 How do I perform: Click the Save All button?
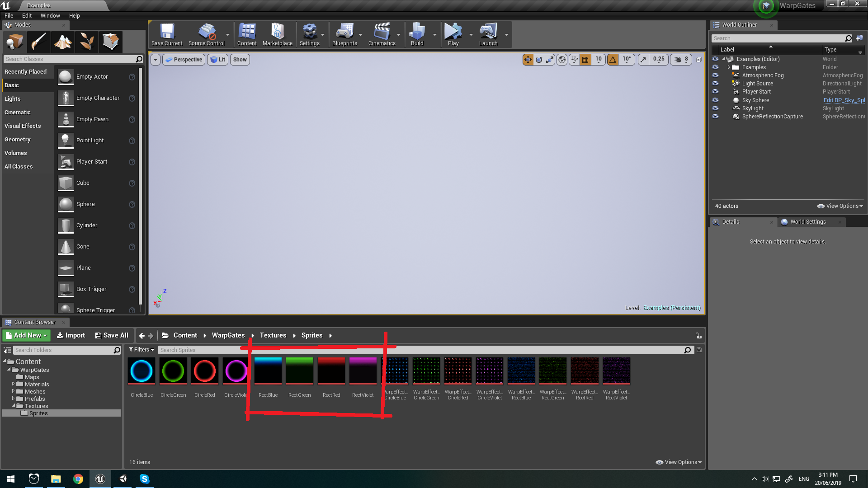[112, 335]
